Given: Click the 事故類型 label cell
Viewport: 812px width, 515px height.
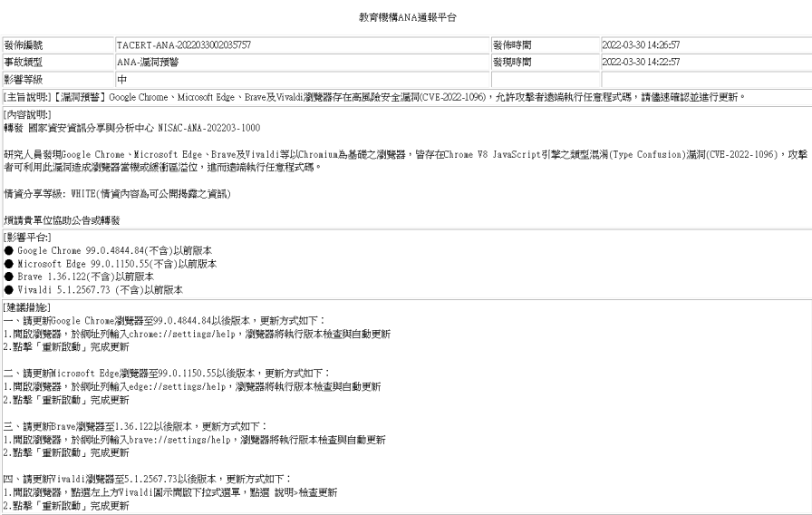Looking at the screenshot, I should click(x=58, y=63).
